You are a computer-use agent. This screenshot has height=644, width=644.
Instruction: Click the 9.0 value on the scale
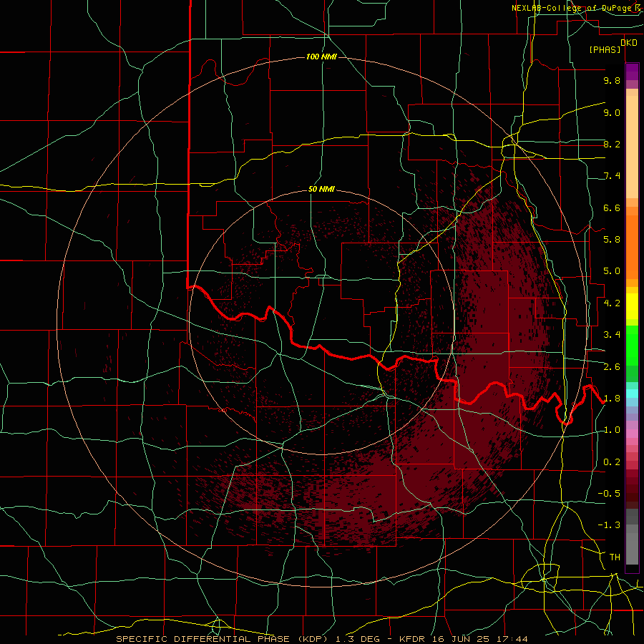pos(612,112)
